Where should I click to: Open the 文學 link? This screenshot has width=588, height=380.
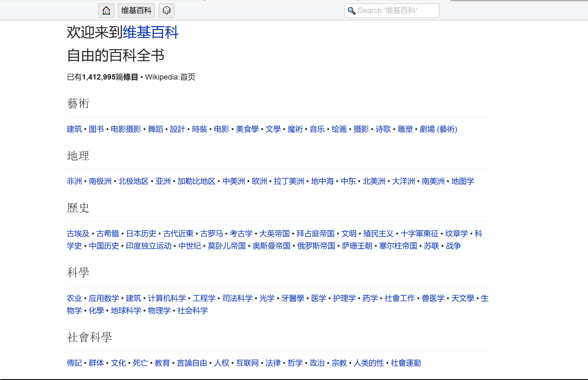click(x=273, y=129)
